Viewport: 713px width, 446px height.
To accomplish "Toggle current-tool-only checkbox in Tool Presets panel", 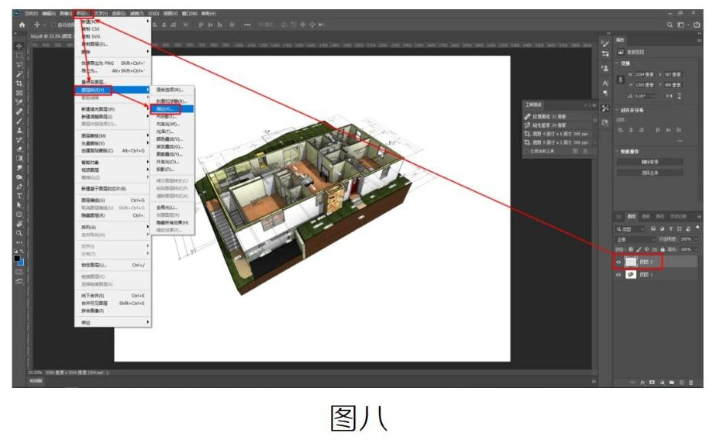I will [527, 151].
